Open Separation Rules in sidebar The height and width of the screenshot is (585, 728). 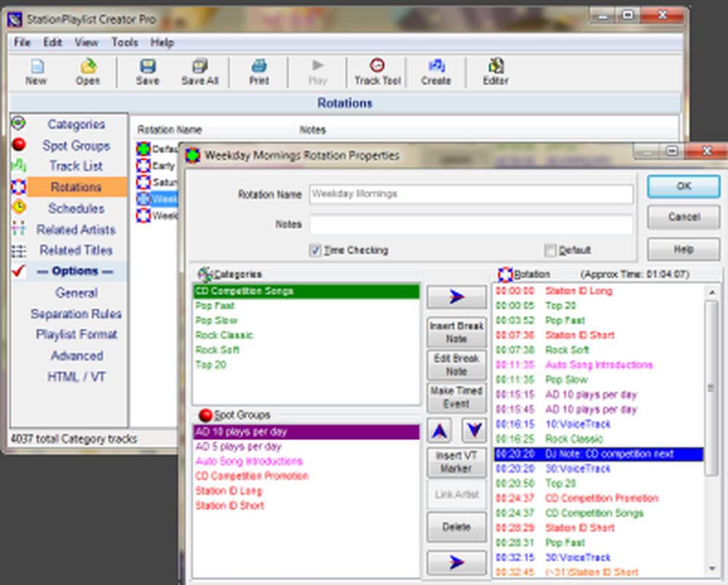tap(76, 314)
